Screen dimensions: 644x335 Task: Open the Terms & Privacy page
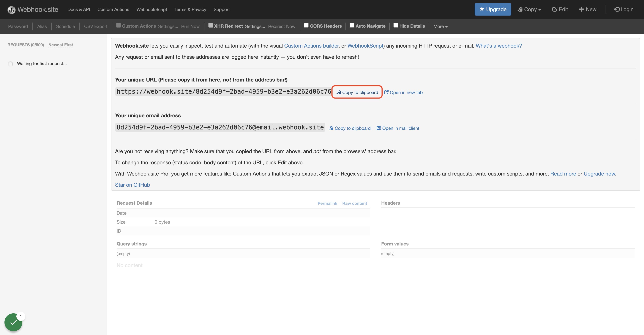190,9
